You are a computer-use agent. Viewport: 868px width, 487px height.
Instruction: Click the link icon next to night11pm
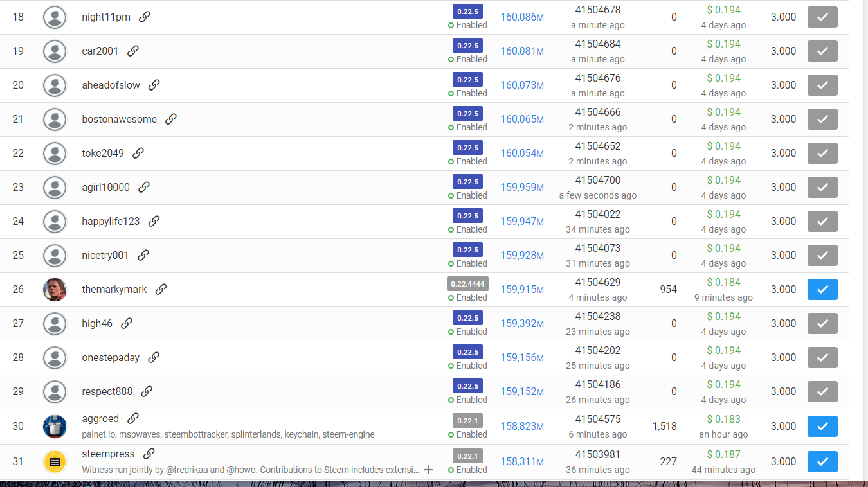coord(145,17)
